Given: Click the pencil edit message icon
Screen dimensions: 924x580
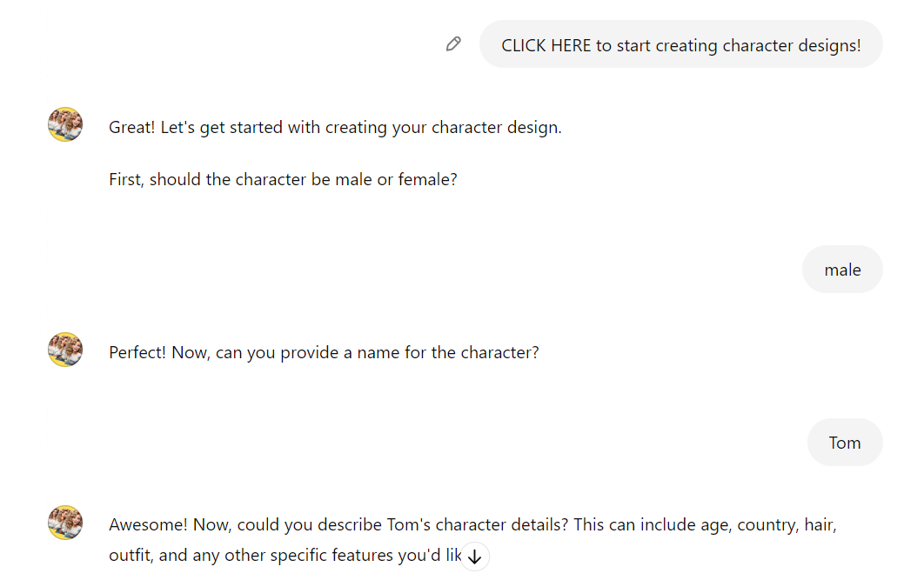Looking at the screenshot, I should [453, 44].
